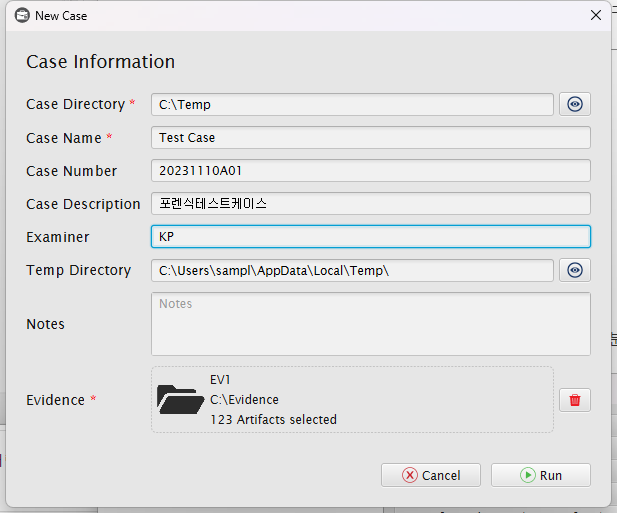Click the 'Examiner' label
Screen dimensions: 617x513
(x=58, y=237)
